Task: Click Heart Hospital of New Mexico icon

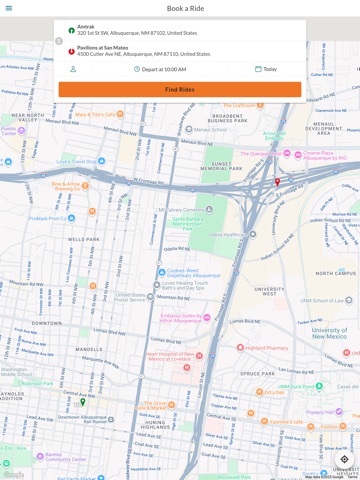Action: point(199,355)
